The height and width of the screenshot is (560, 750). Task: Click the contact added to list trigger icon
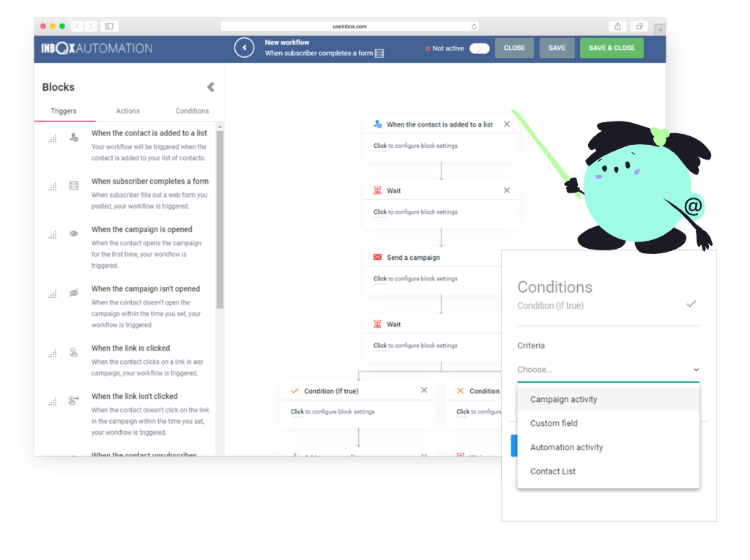[x=74, y=137]
